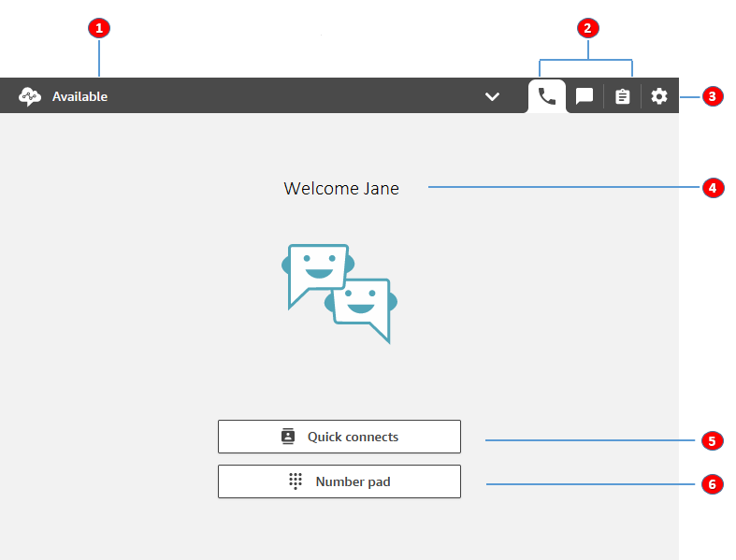Click red callout marker 3

713,96
